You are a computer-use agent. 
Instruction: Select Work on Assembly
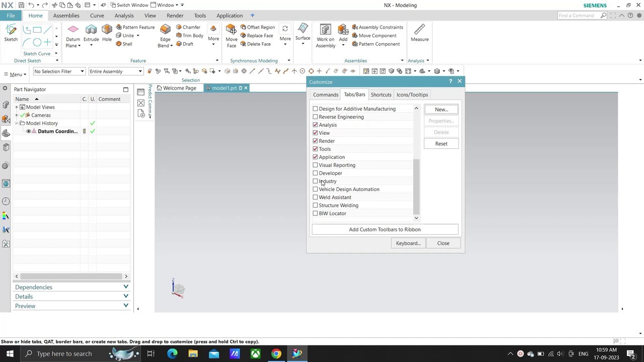tap(326, 35)
